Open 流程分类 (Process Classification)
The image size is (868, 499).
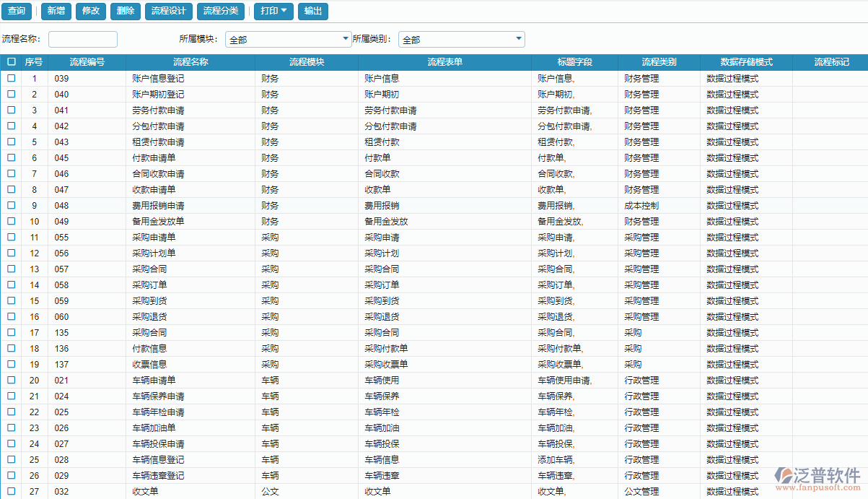[220, 11]
